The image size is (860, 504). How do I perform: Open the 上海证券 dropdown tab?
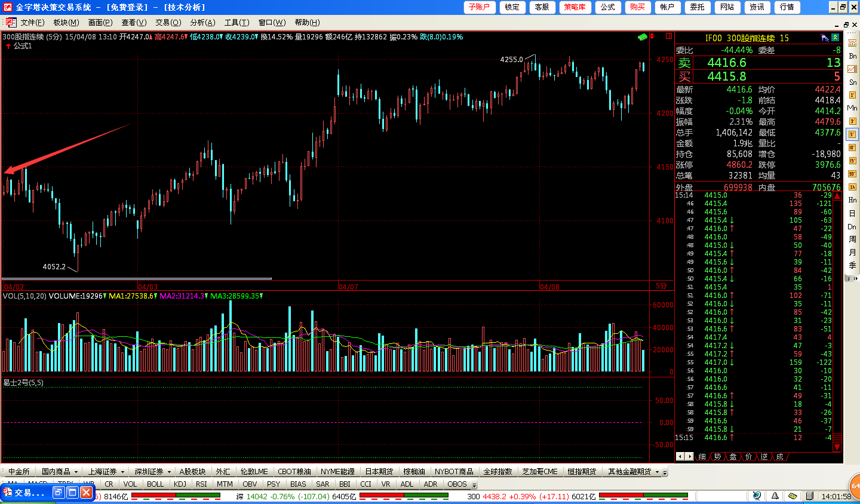(x=106, y=472)
